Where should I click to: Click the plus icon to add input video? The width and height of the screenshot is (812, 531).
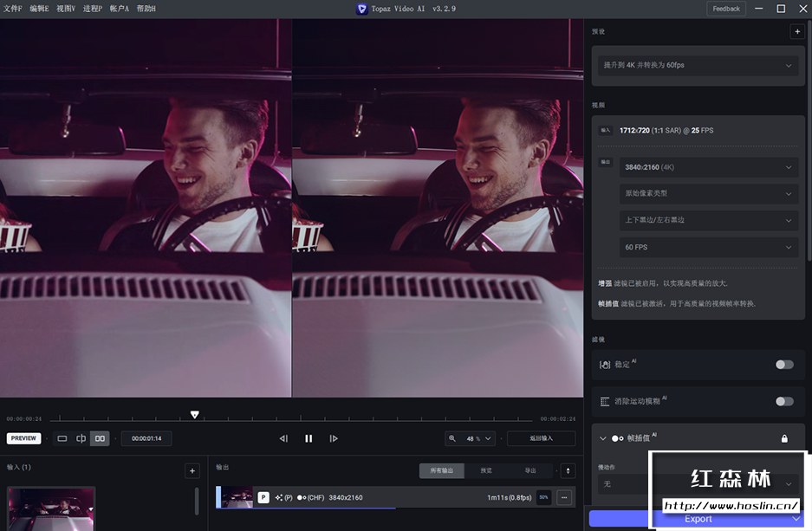(x=192, y=471)
